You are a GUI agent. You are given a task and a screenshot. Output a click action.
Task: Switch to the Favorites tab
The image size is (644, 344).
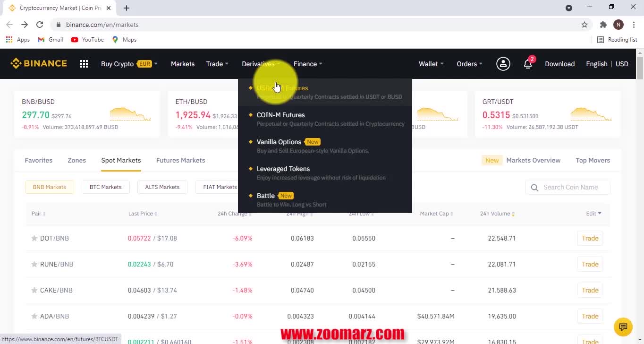tap(39, 160)
